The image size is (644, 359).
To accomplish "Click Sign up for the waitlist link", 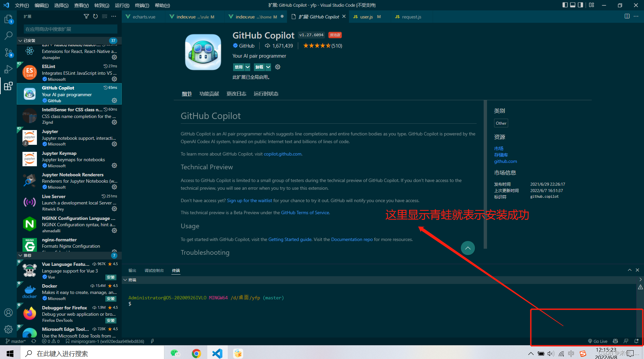I will (249, 201).
